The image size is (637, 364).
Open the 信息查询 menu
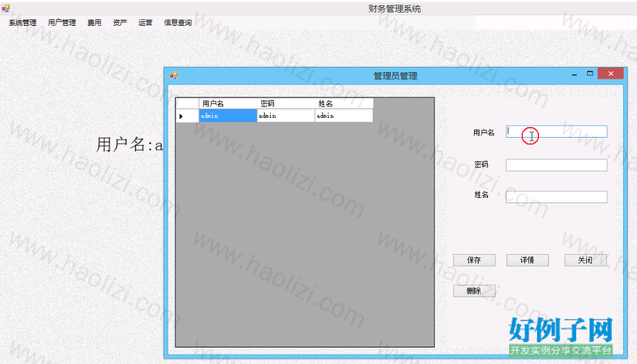(177, 23)
